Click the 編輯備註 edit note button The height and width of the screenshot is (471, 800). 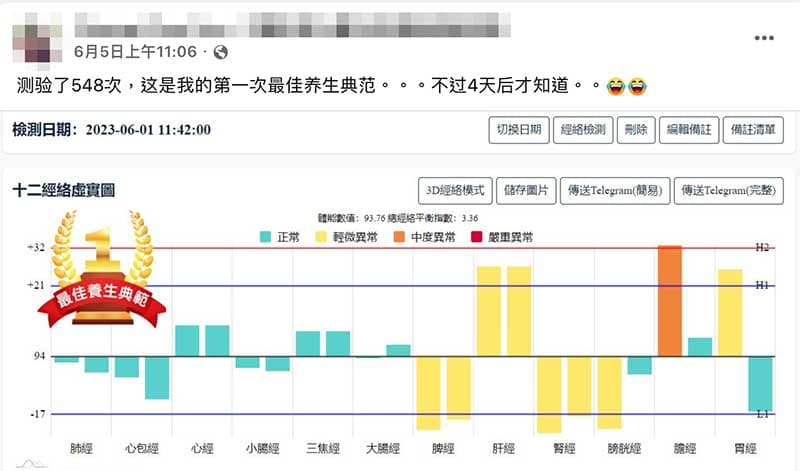pyautogui.click(x=689, y=129)
